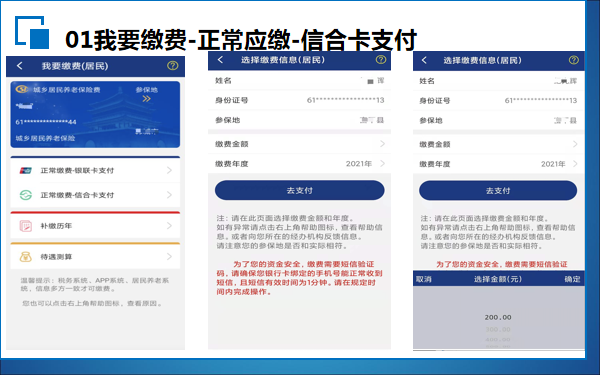Click 城乡居民养老保险 text at card bottom

(x=45, y=138)
